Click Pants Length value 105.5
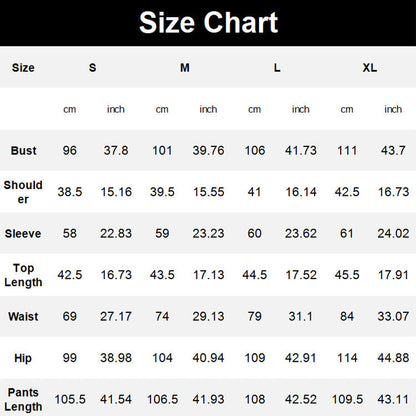Screen dimensions: 416x416 tap(70, 399)
